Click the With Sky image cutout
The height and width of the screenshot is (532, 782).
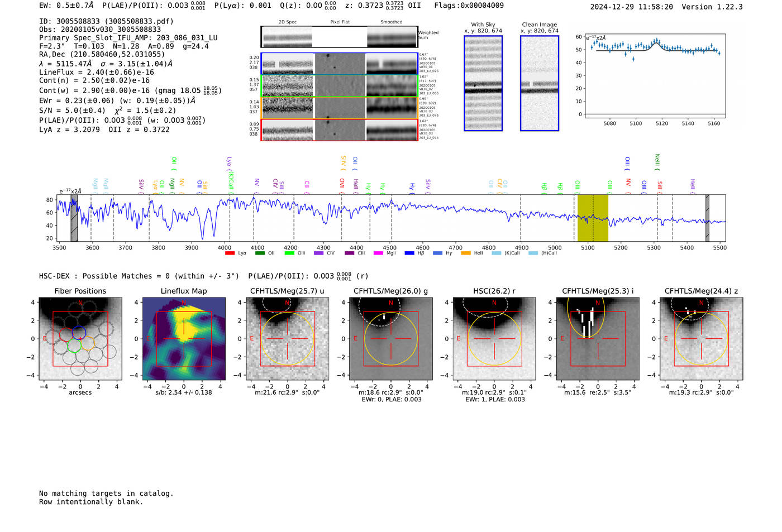pyautogui.click(x=483, y=83)
